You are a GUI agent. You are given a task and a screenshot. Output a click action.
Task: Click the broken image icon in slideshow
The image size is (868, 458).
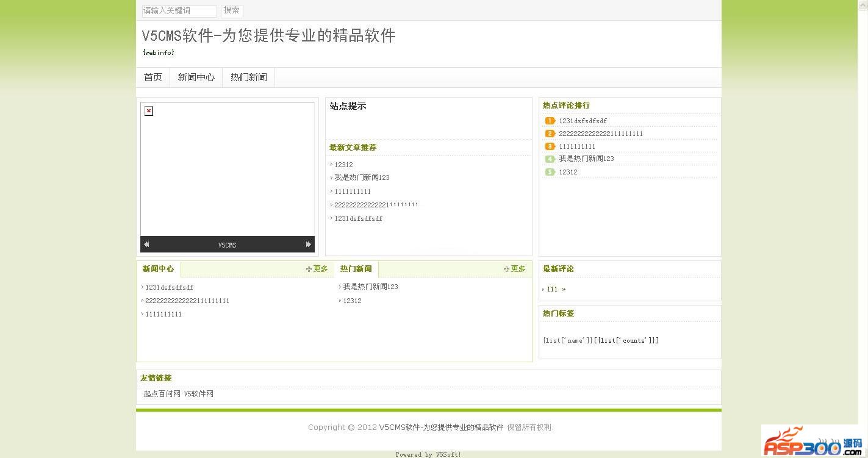click(x=149, y=111)
